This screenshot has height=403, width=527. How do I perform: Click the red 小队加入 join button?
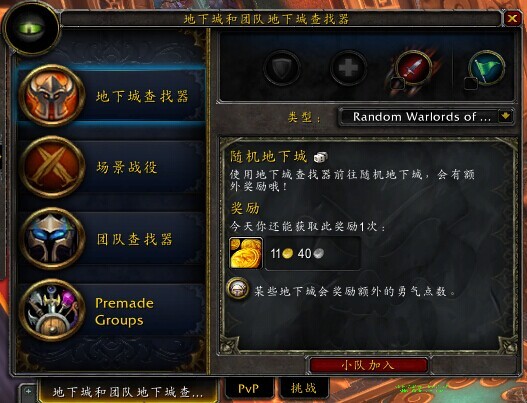pos(368,365)
